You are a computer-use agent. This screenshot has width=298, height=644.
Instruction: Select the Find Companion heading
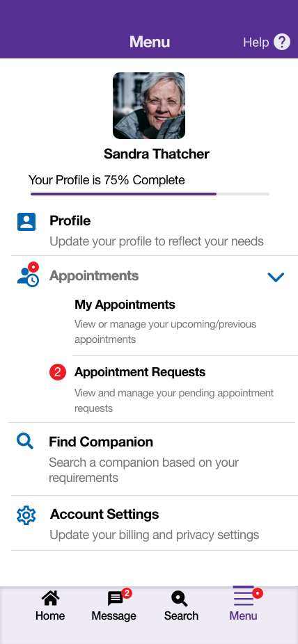click(101, 442)
